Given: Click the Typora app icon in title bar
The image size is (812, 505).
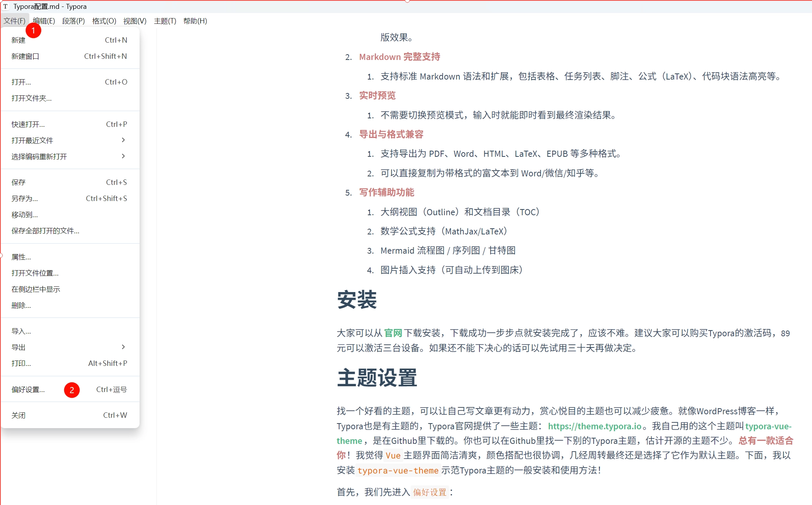Looking at the screenshot, I should 6,7.
